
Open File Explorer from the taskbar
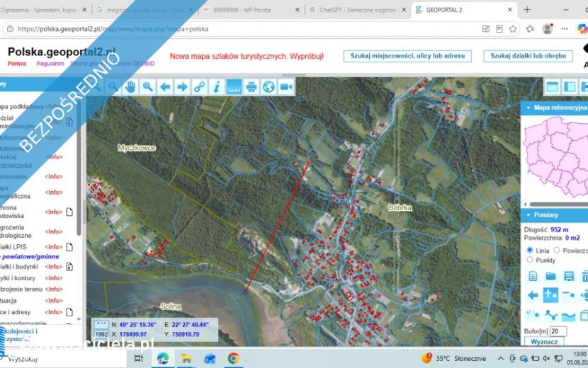coord(186,359)
